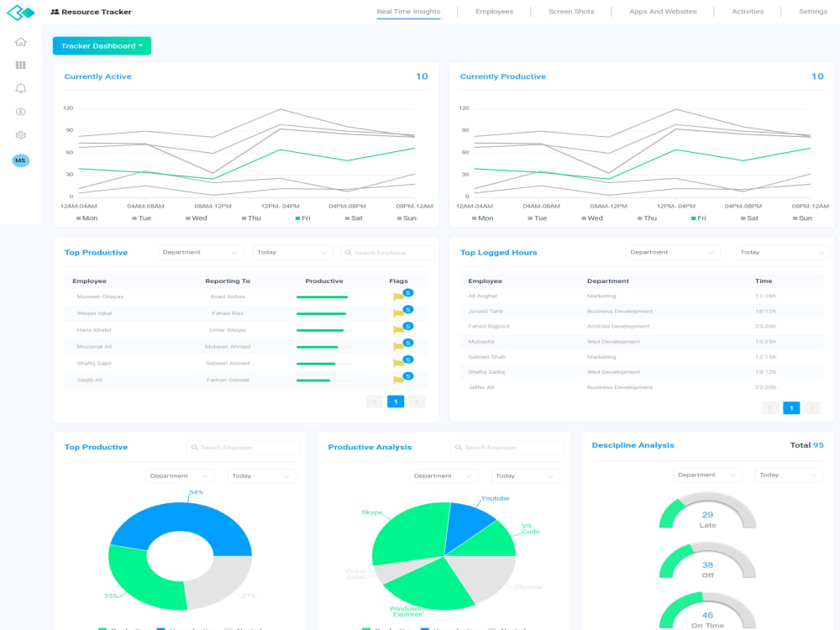This screenshot has height=630, width=840.
Task: Toggle Mon in the Currently Productive chart legend
Action: click(483, 218)
